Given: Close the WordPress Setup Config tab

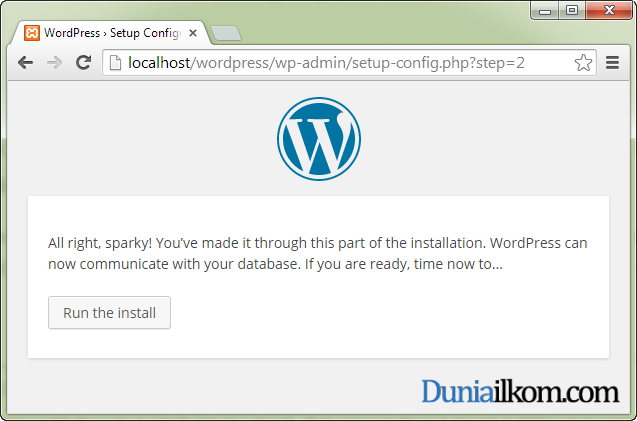Looking at the screenshot, I should coord(193,33).
